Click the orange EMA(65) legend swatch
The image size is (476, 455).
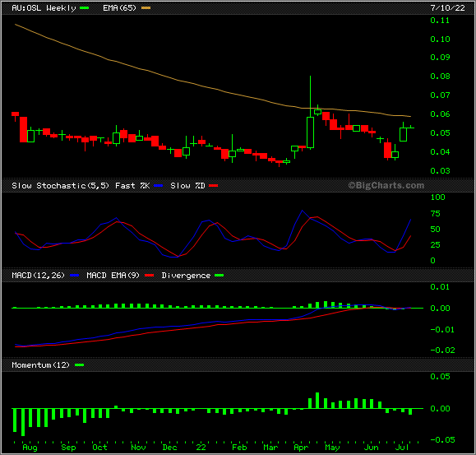point(146,8)
